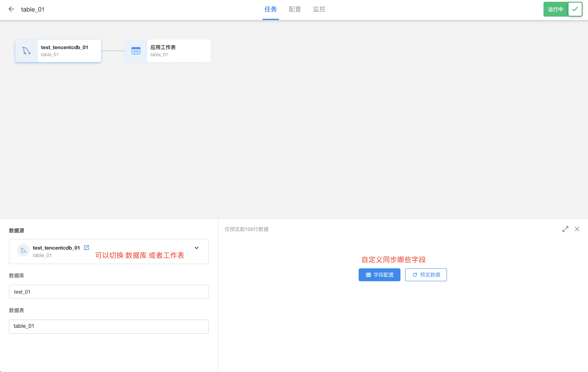Switch to the 配置 tab

pos(295,9)
